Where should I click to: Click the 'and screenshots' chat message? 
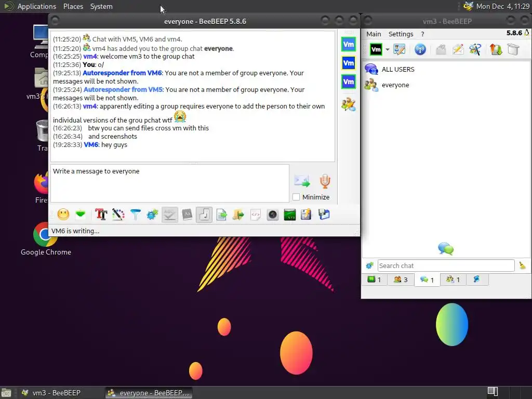pos(113,137)
